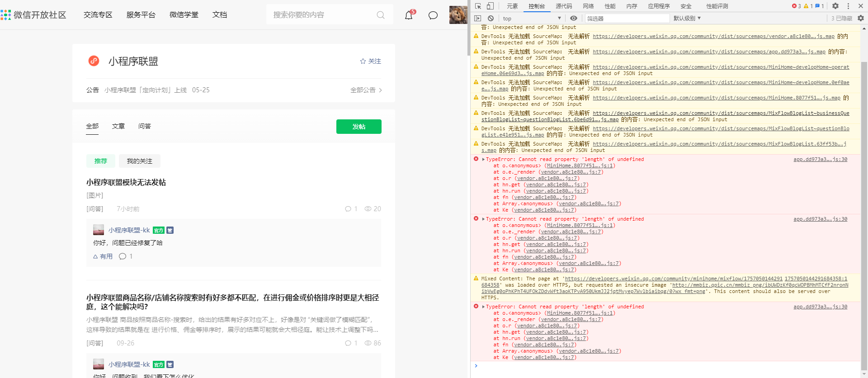Image resolution: width=868 pixels, height=378 pixels.
Task: Click the red error count badge
Action: point(796,6)
